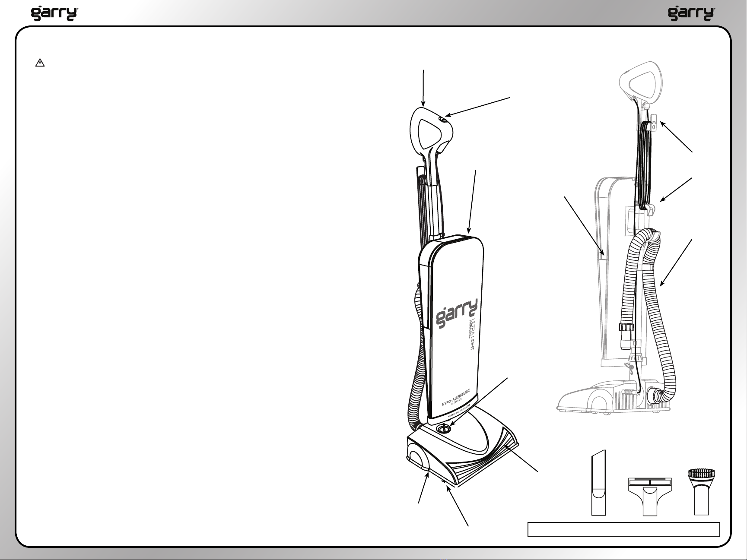This screenshot has height=560, width=747.
Task: Click the empty caption box under the accessories
Action: pyautogui.click(x=623, y=529)
